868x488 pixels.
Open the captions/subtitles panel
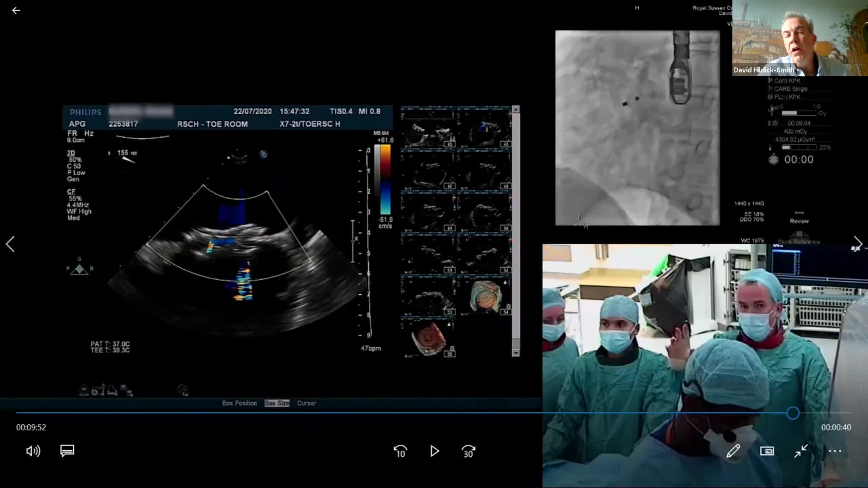click(x=67, y=451)
